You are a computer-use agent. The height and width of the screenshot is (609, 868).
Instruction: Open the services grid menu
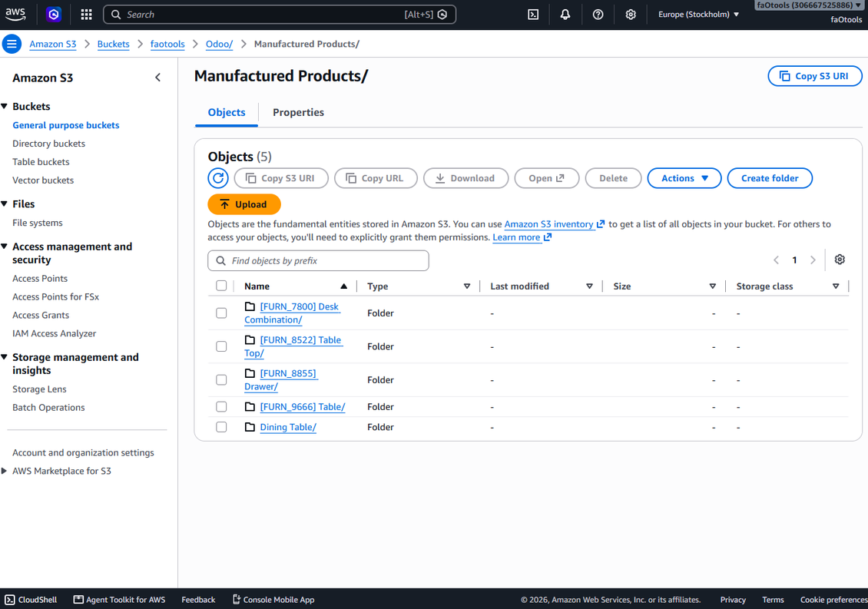click(86, 15)
